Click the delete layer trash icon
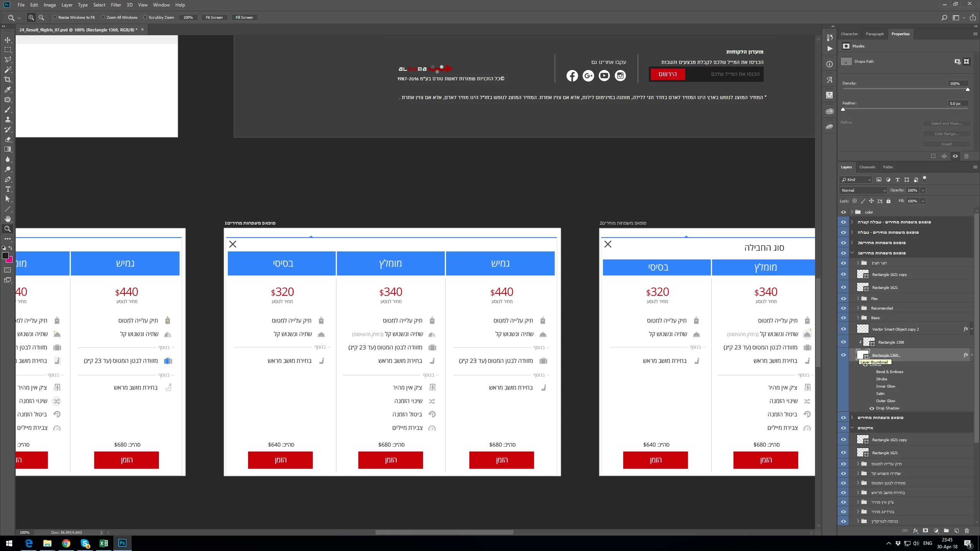 click(967, 531)
